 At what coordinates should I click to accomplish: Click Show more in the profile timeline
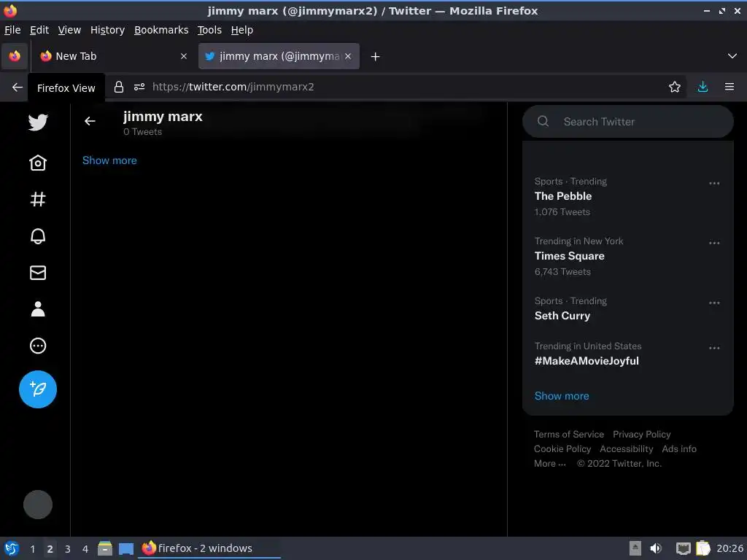(109, 160)
